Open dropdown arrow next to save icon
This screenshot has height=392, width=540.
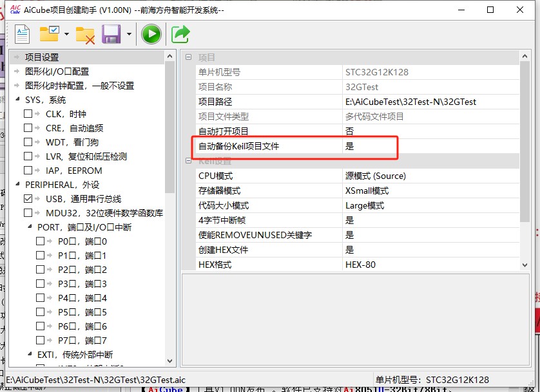click(129, 34)
